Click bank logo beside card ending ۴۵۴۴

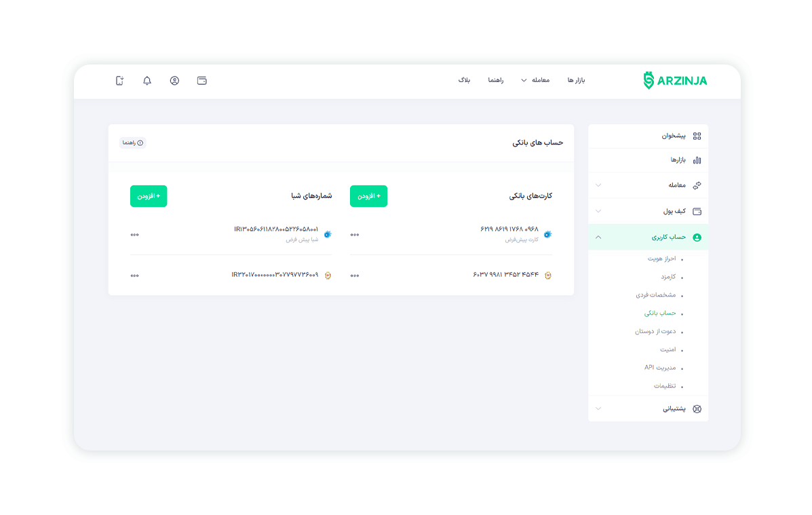pos(548,275)
